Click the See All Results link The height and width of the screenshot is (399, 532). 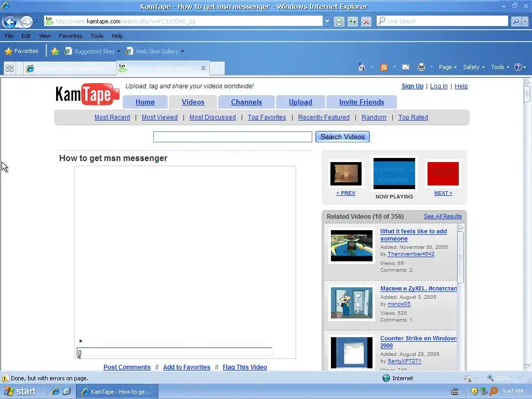click(x=443, y=217)
